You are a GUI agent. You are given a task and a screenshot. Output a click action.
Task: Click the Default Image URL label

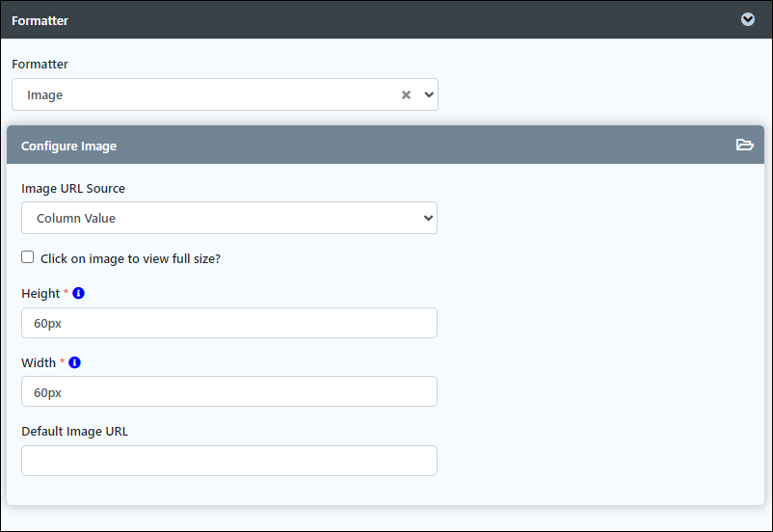click(74, 432)
